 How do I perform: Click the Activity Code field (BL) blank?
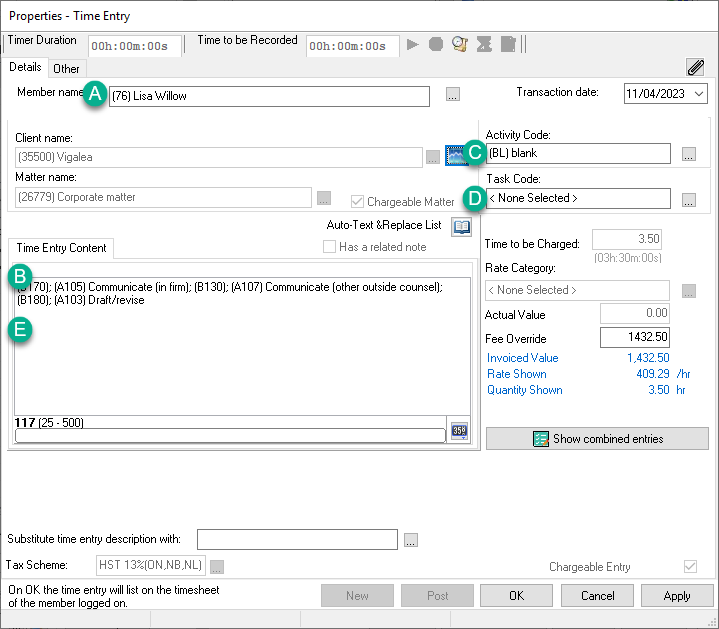[x=578, y=153]
